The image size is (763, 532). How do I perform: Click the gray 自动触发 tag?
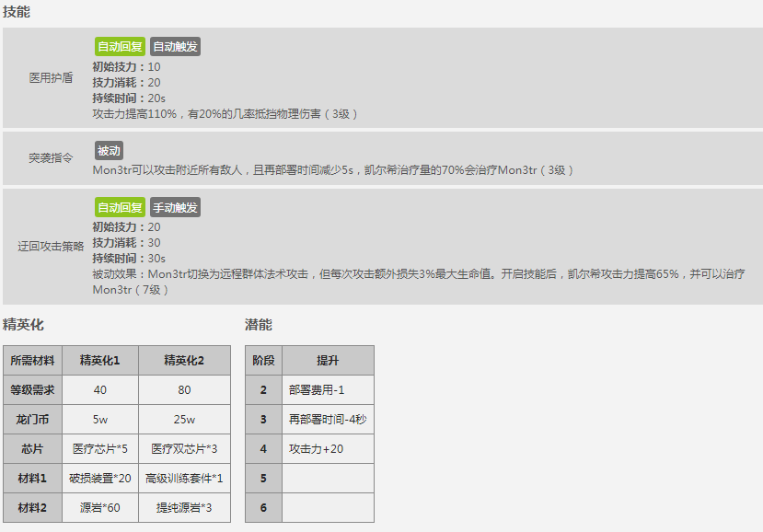[175, 46]
